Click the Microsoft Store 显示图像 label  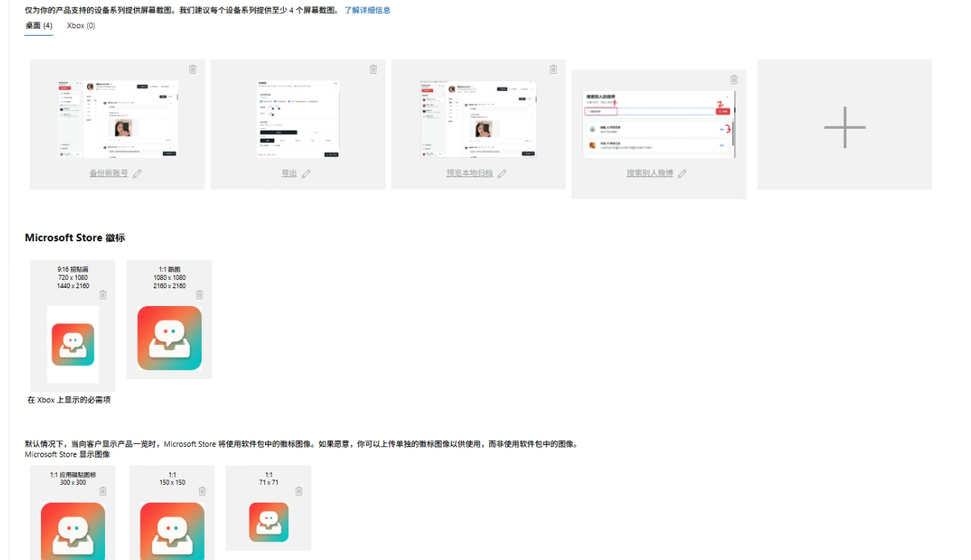[x=67, y=454]
